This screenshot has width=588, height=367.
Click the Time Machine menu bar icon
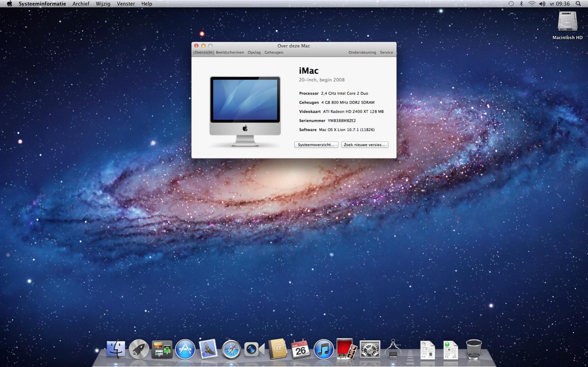tap(511, 4)
